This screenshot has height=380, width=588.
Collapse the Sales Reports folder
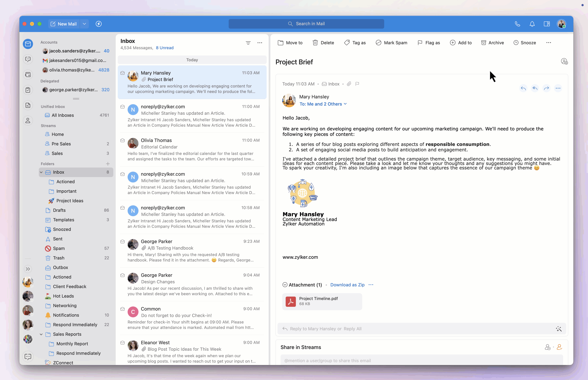coord(41,334)
